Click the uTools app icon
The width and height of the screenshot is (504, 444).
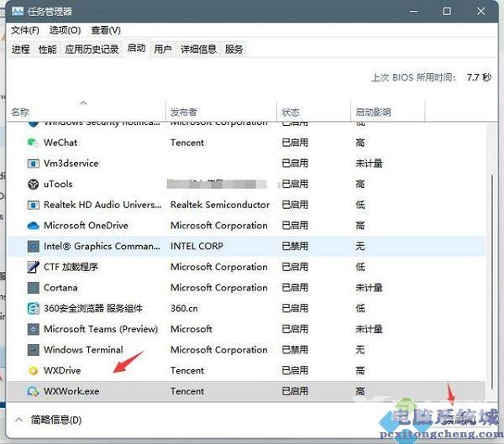(33, 184)
